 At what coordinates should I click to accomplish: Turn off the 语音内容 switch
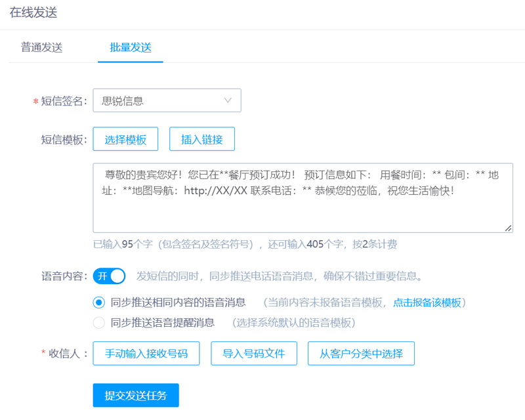(109, 276)
